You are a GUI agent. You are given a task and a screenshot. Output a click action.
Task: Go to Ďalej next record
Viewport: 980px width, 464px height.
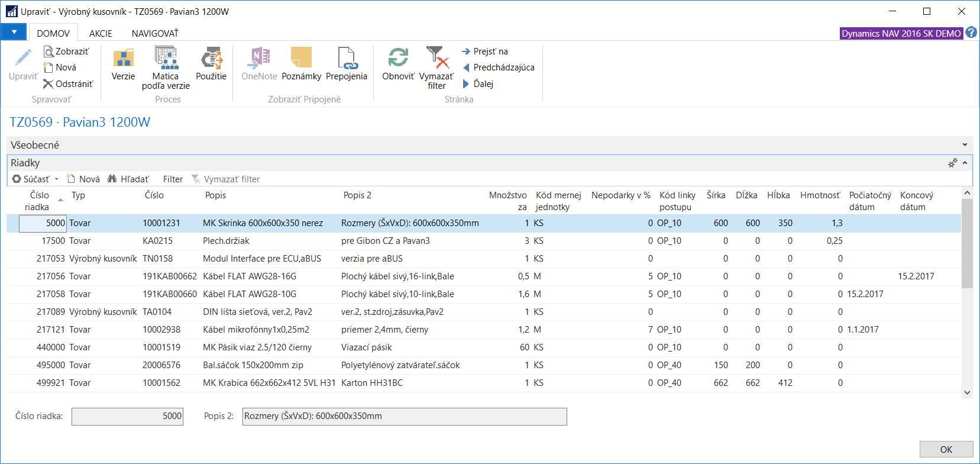tap(478, 84)
